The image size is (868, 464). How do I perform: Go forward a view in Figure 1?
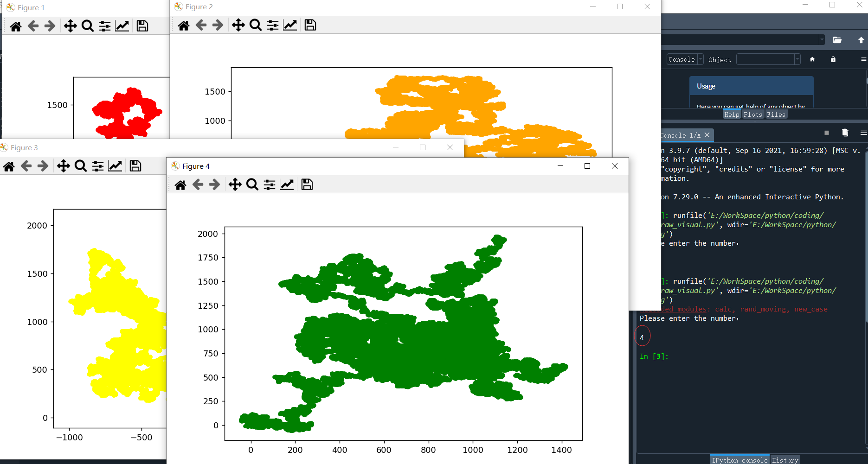tap(50, 26)
